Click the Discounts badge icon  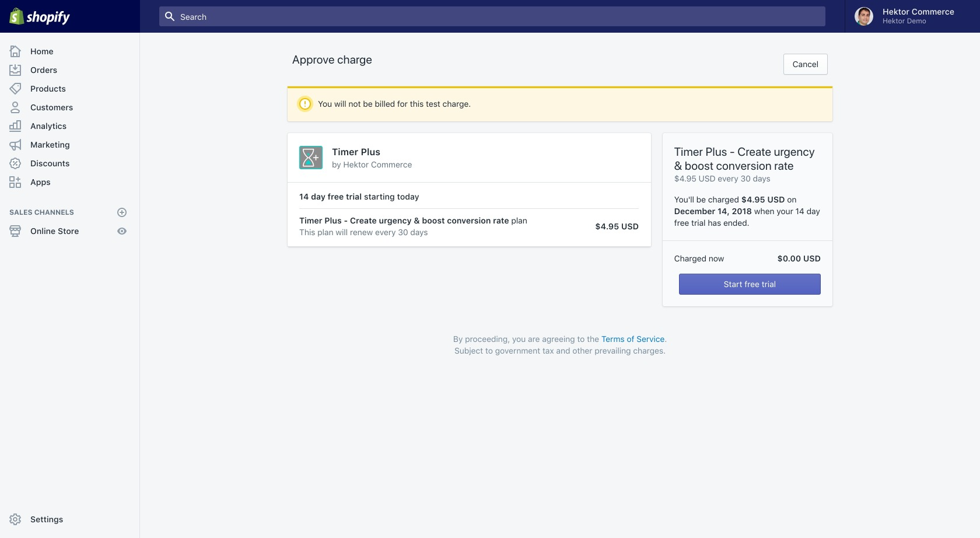[15, 163]
